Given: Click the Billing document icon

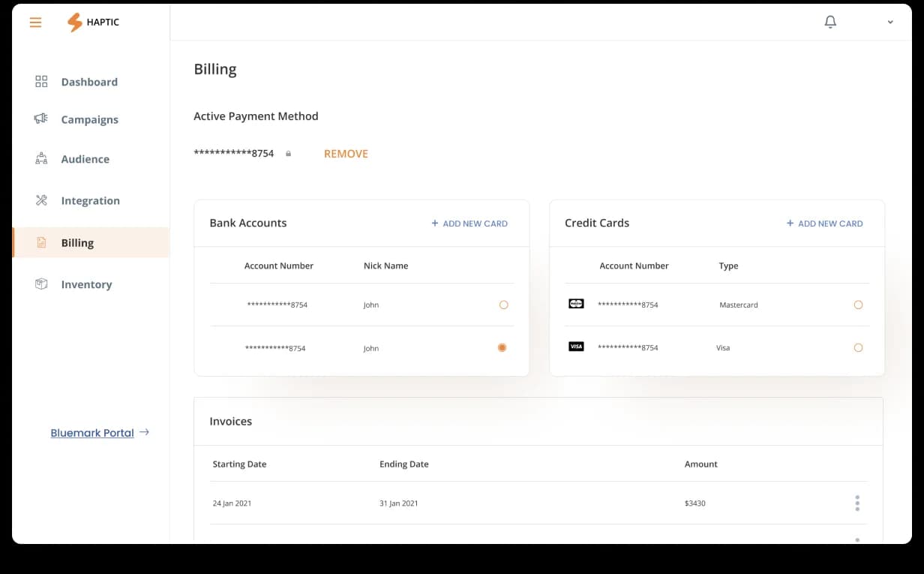Looking at the screenshot, I should click(x=41, y=242).
